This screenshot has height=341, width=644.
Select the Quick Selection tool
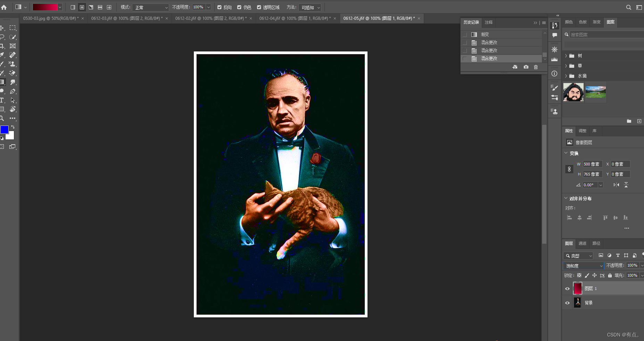(x=13, y=37)
